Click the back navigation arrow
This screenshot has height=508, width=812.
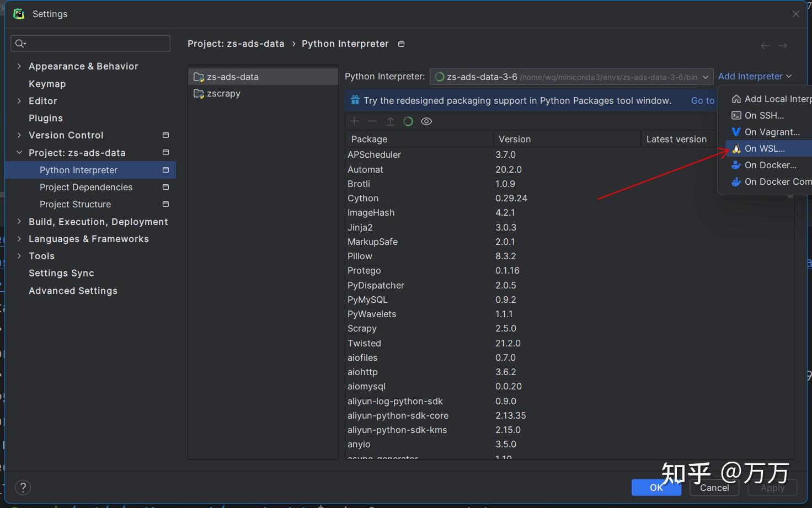[765, 46]
